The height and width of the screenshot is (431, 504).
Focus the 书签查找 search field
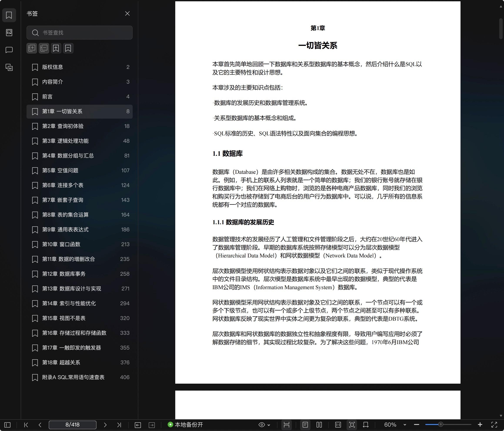[80, 33]
